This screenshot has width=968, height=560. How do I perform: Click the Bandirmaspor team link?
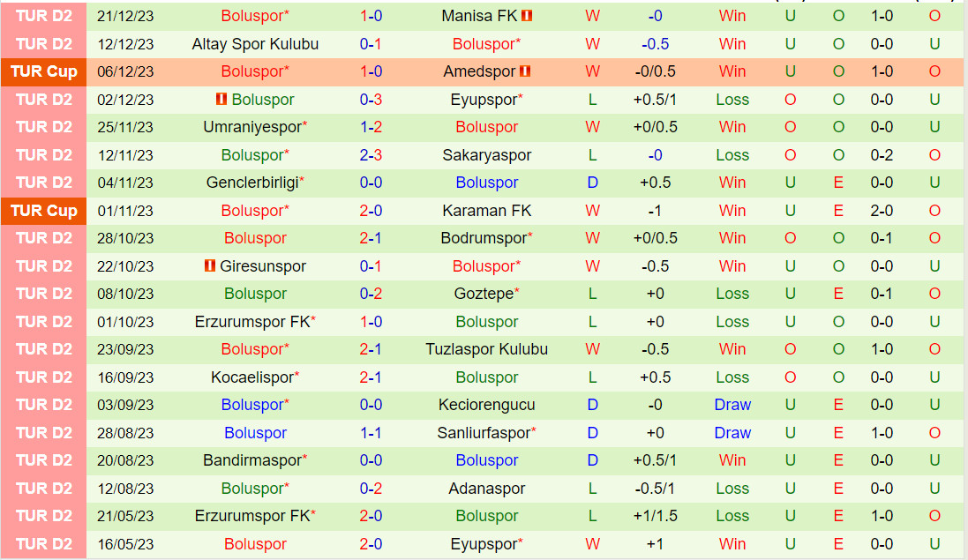[x=252, y=460]
